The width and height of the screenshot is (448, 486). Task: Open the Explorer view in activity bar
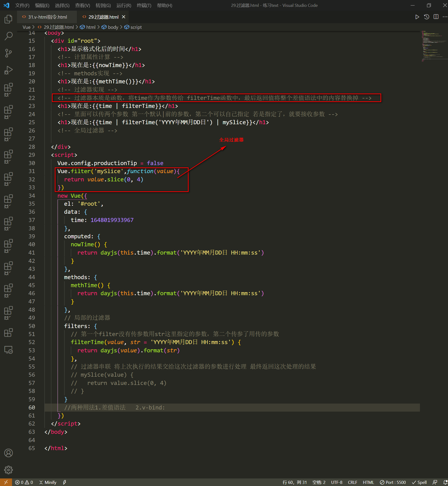[8, 19]
